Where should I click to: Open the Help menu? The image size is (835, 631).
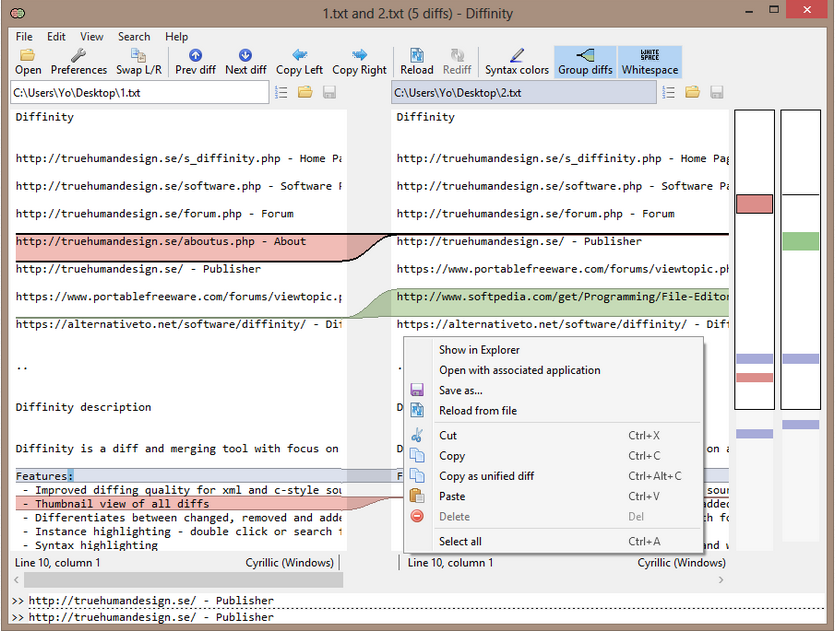point(176,37)
